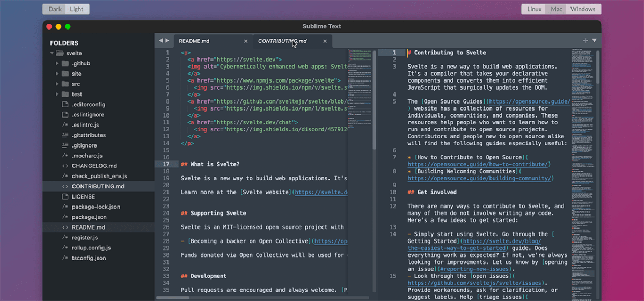
Task: Click the CHANGELOG.md markup file icon
Action: [x=65, y=166]
